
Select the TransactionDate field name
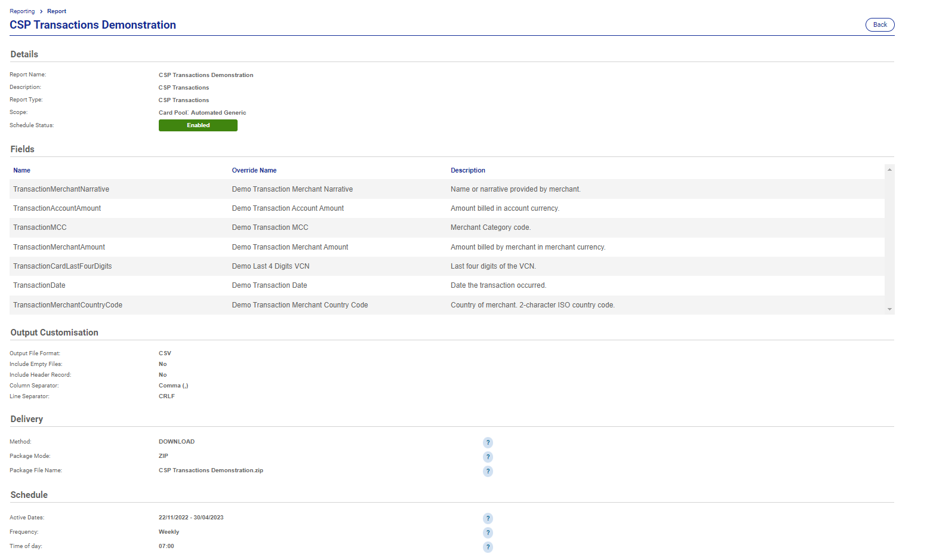click(x=39, y=285)
